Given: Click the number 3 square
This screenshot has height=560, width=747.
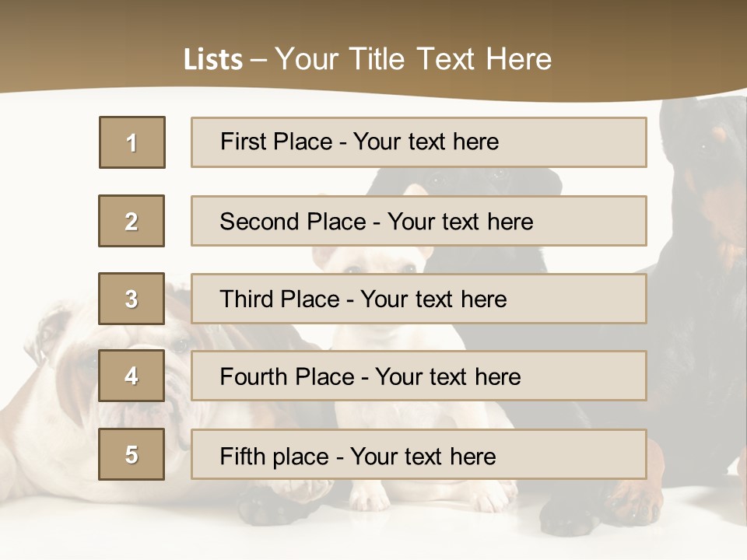Looking at the screenshot, I should pyautogui.click(x=132, y=299).
